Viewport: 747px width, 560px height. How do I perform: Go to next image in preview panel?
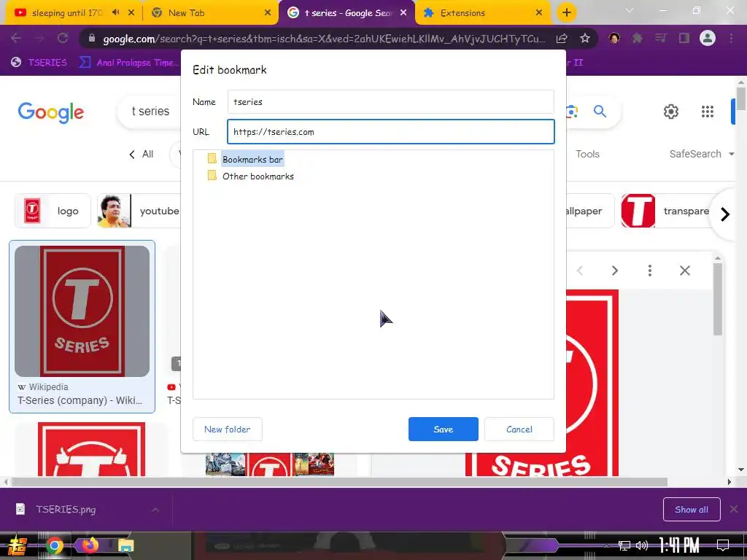614,271
